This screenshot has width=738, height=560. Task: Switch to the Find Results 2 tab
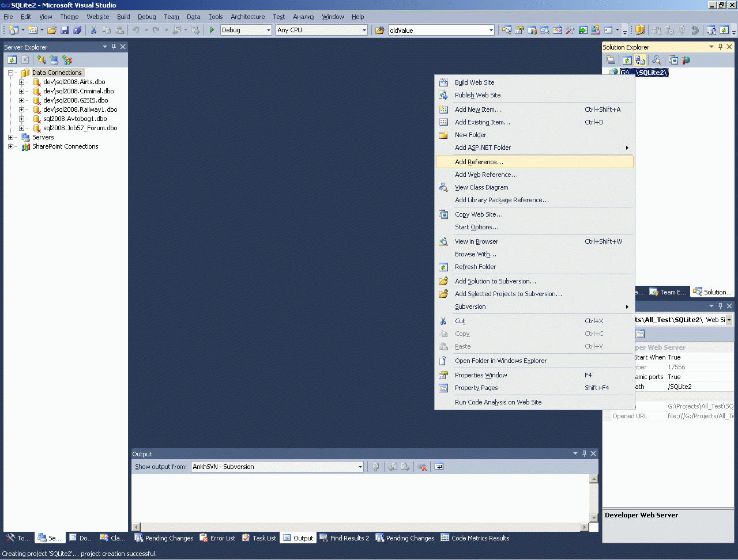coord(344,538)
